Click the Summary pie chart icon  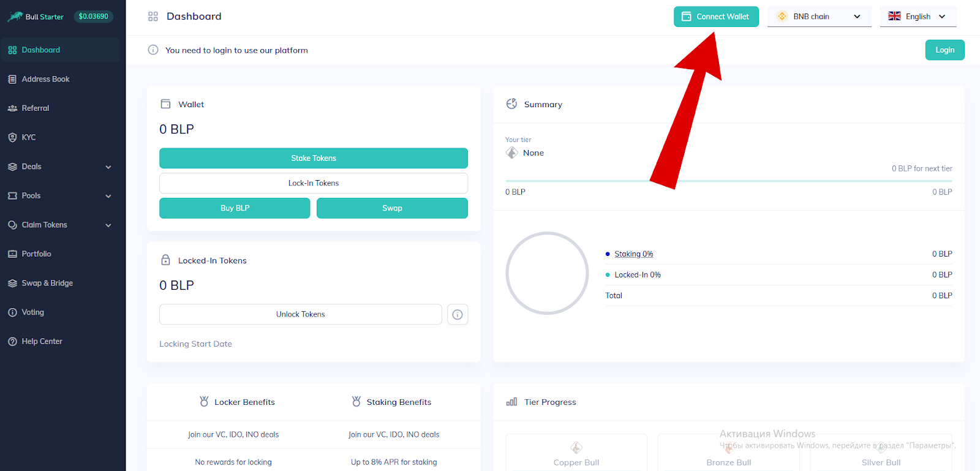[511, 104]
